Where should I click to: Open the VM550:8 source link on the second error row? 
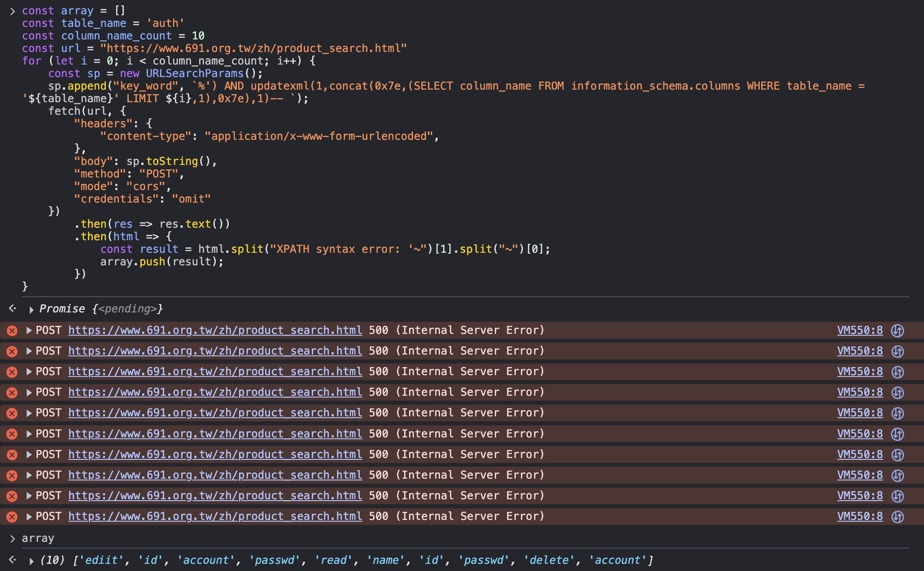(860, 351)
